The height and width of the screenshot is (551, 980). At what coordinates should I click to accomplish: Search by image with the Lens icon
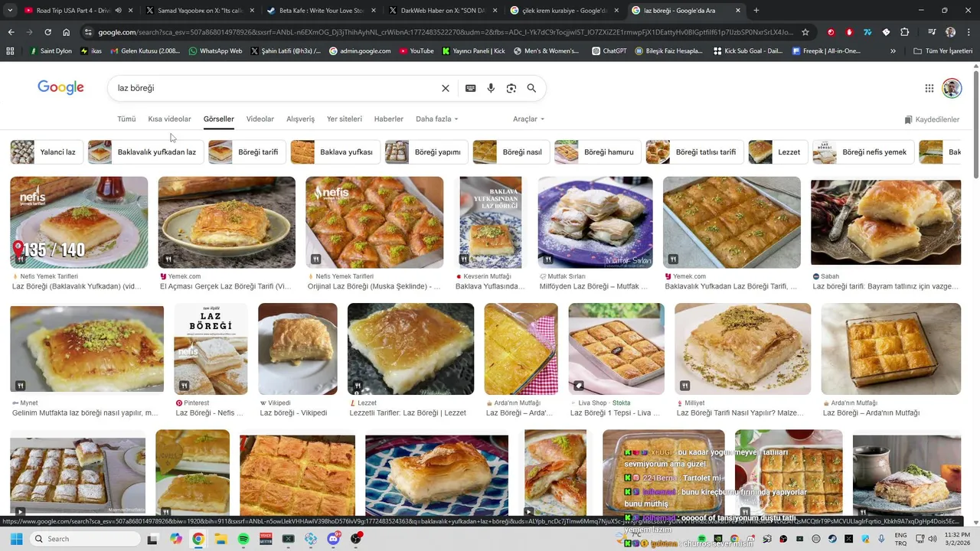511,88
